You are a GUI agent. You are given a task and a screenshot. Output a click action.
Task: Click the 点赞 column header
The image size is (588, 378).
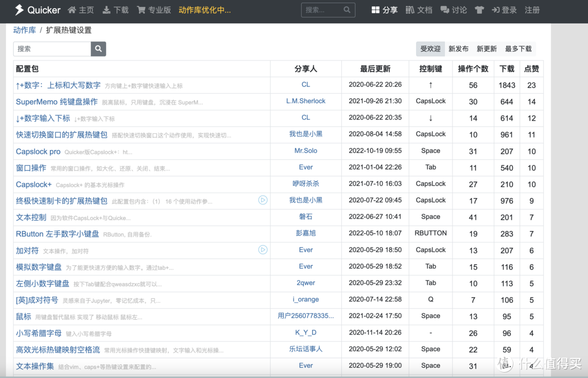point(531,69)
